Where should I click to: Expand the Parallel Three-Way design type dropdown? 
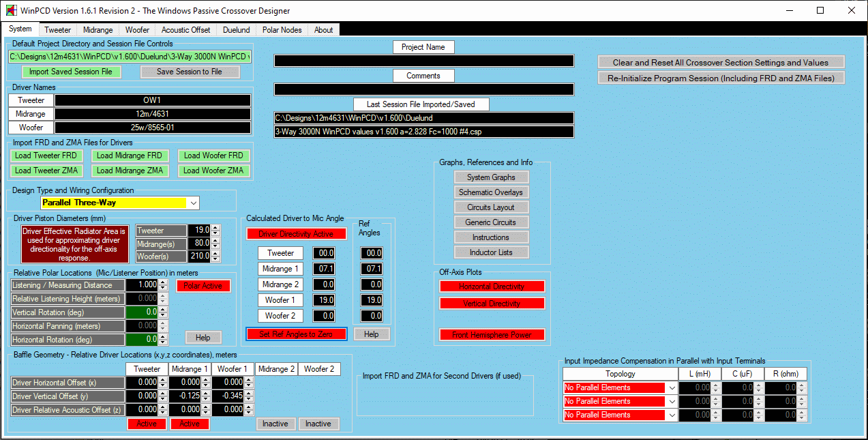click(x=194, y=203)
